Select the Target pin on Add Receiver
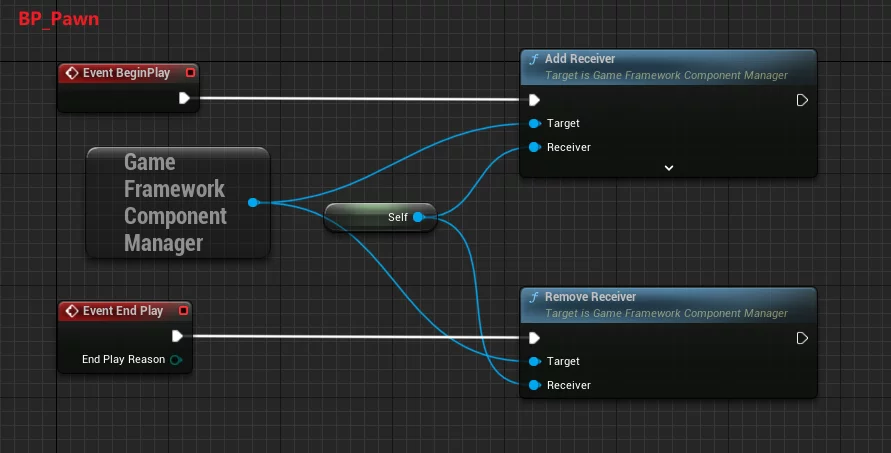Image resolution: width=891 pixels, height=453 pixels. pos(536,123)
